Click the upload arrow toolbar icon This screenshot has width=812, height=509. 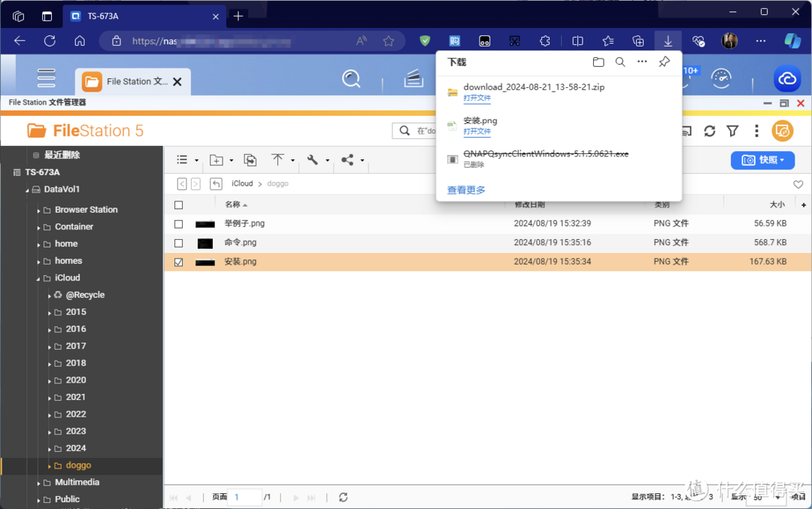coord(277,160)
